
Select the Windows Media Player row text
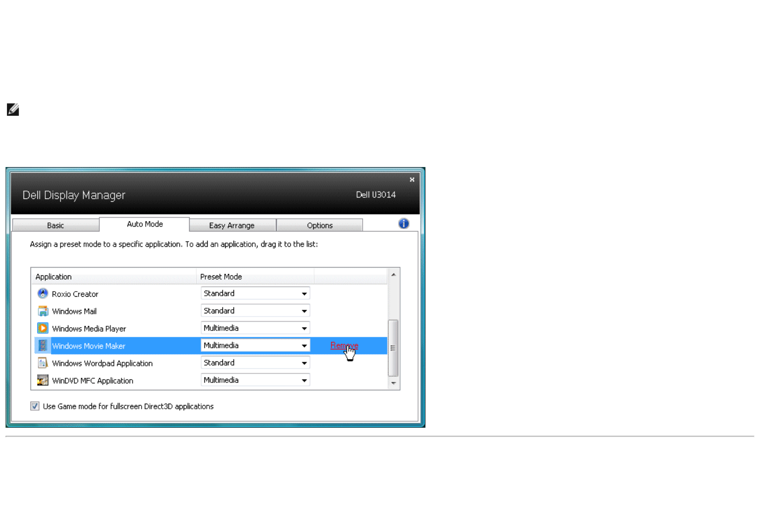[x=89, y=329]
